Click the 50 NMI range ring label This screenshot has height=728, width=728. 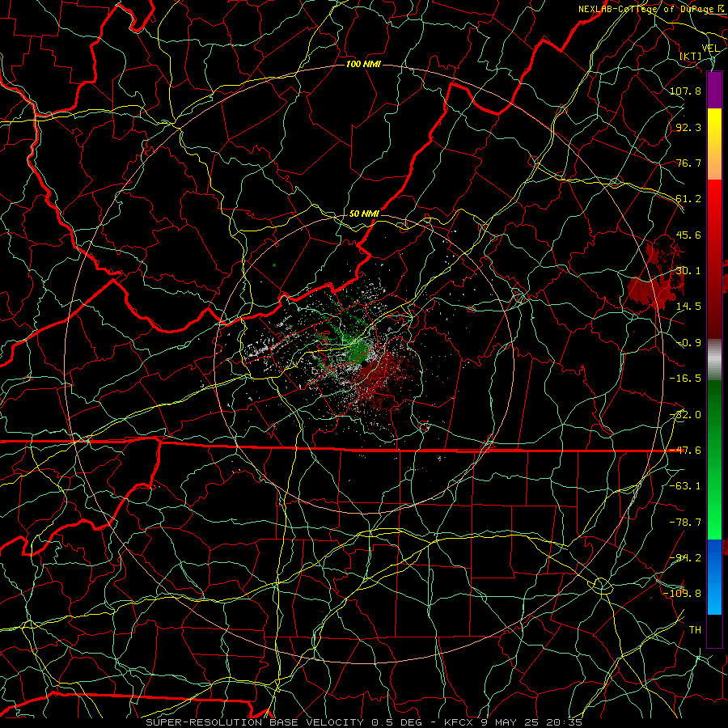pyautogui.click(x=364, y=214)
